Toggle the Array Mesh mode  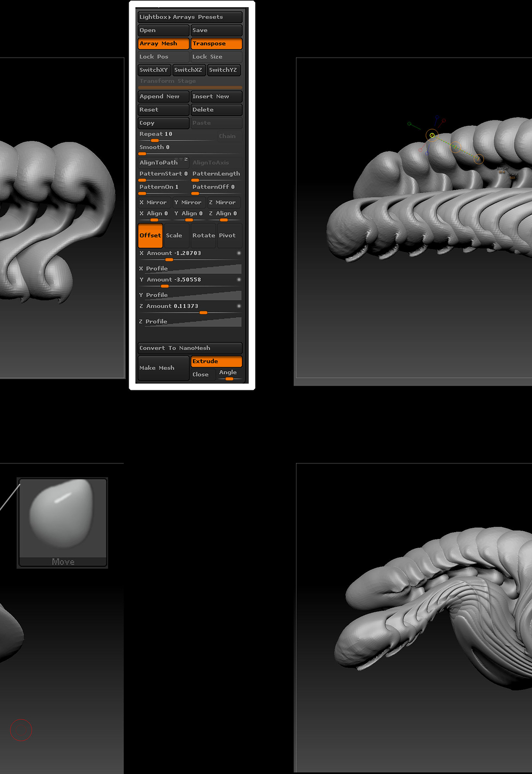[163, 44]
